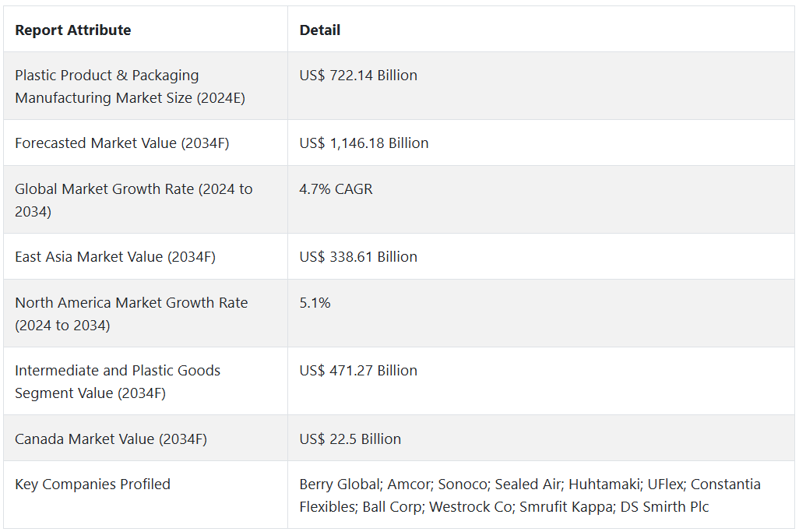Click the 5.1% growth rate value
Screen dimensions: 799x532
tap(315, 303)
